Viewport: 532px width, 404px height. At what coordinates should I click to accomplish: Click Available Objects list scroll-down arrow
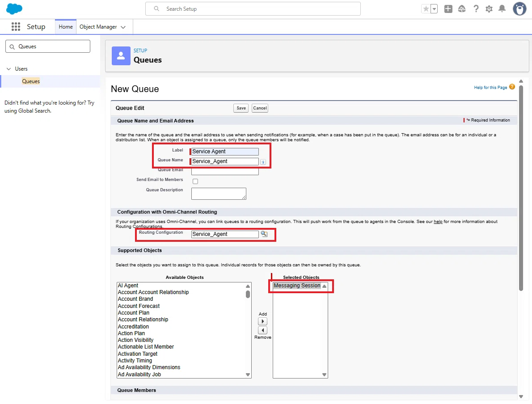click(x=248, y=375)
